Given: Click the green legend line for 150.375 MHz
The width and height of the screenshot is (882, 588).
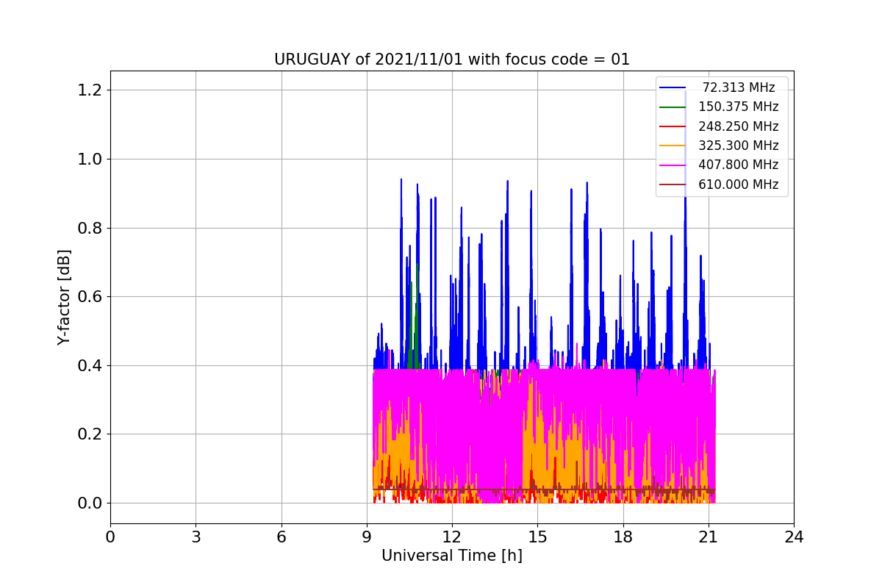Looking at the screenshot, I should pos(673,107).
